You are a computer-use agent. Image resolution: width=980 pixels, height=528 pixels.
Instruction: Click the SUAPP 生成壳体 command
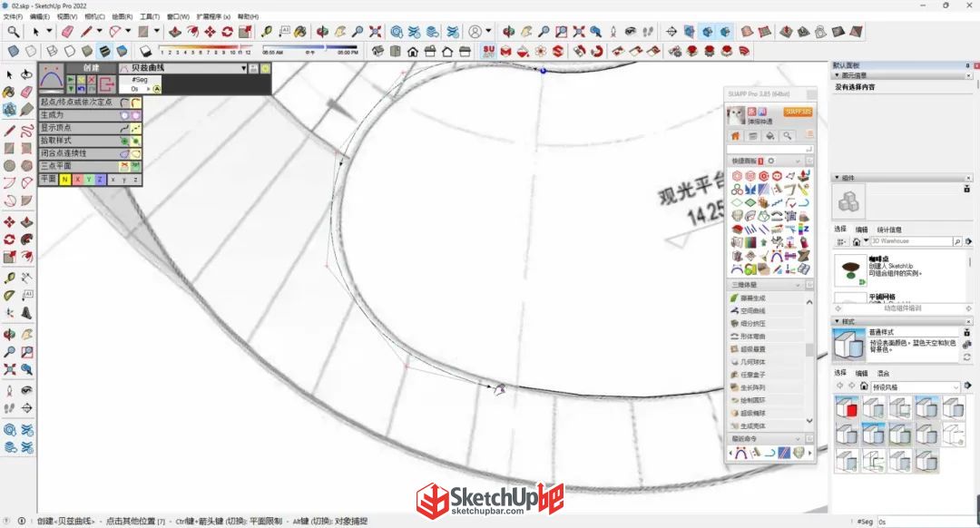[752, 426]
